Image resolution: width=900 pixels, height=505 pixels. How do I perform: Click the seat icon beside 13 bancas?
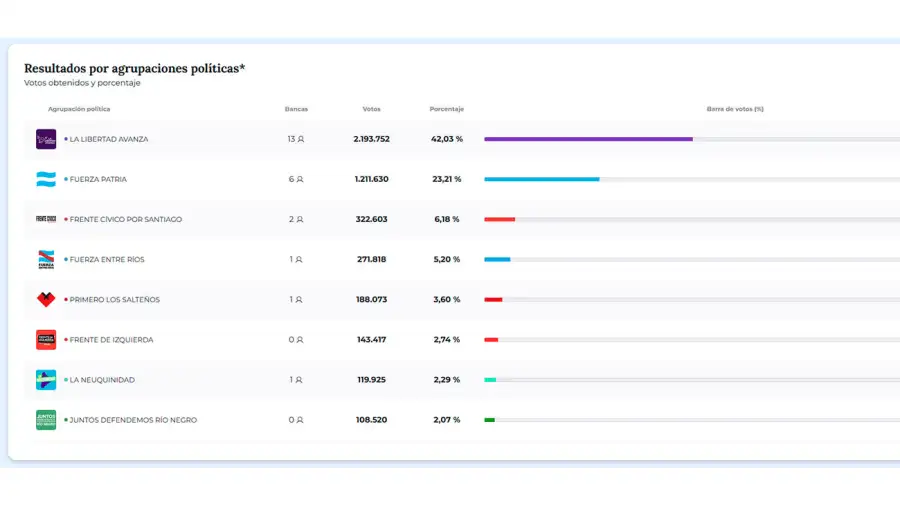[x=301, y=139]
